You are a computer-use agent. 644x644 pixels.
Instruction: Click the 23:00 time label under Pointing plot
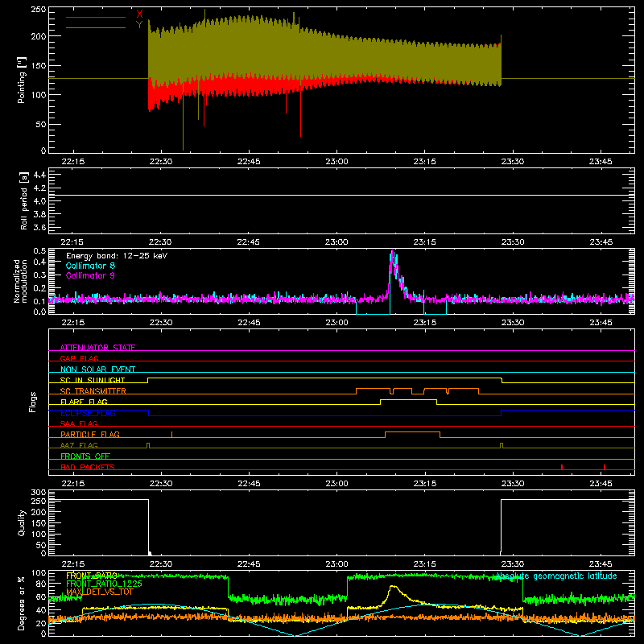(x=336, y=162)
